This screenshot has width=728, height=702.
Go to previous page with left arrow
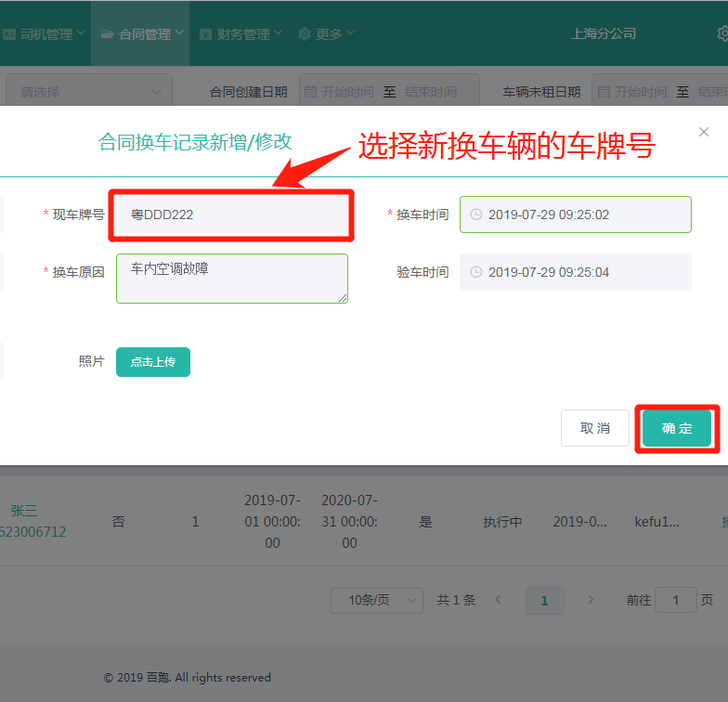click(x=498, y=601)
